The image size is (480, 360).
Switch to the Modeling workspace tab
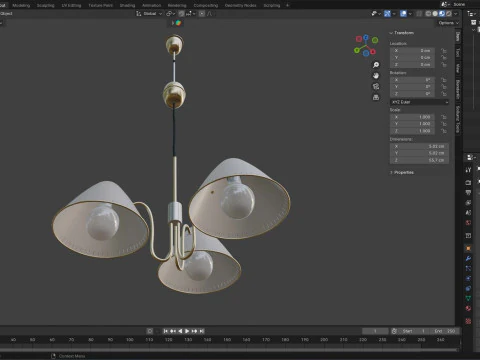tap(21, 5)
